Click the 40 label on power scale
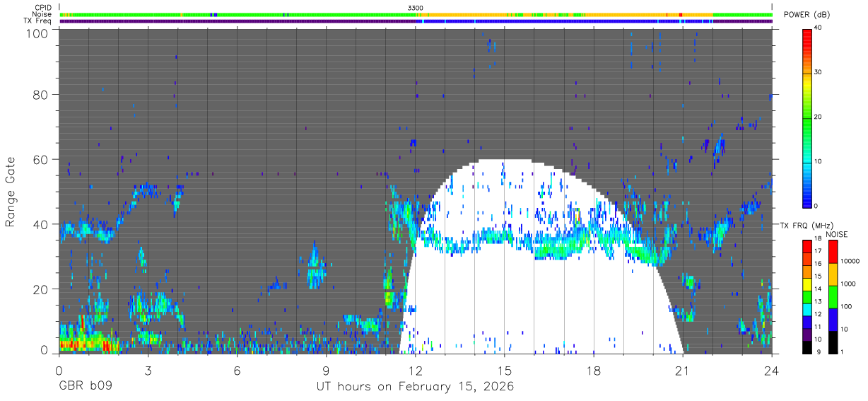This screenshot has width=868, height=401. (x=819, y=28)
